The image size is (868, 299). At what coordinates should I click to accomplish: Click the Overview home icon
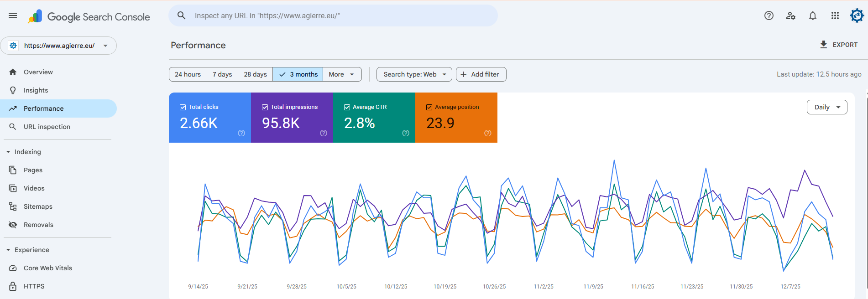13,72
